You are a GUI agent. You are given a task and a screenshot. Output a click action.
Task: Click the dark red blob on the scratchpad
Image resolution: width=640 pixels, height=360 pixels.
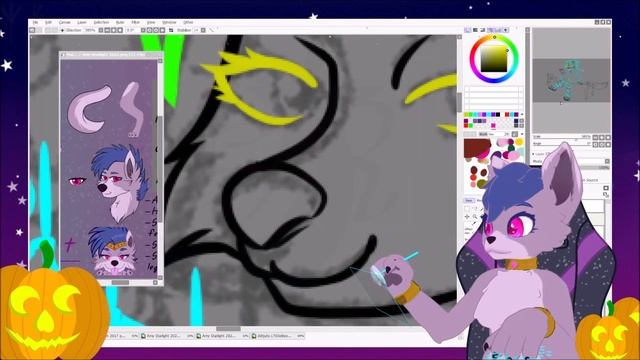click(477, 148)
